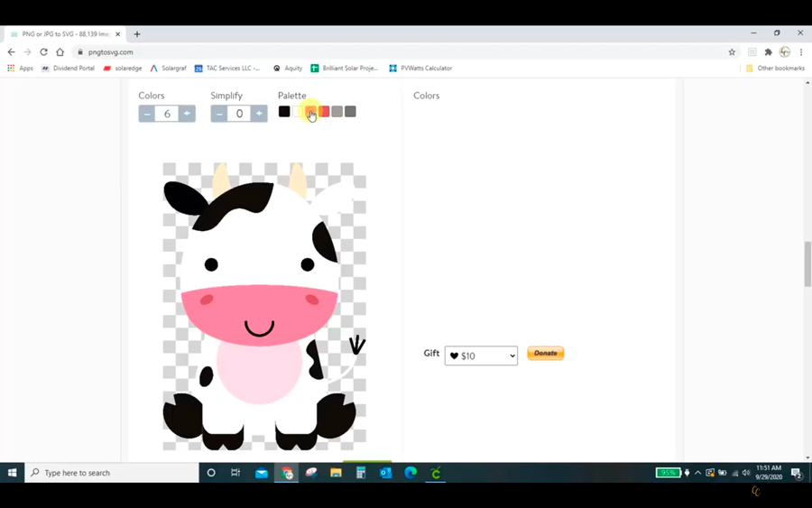The image size is (812, 508).
Task: Click the Simplify value field showing 0
Action: [x=239, y=114]
